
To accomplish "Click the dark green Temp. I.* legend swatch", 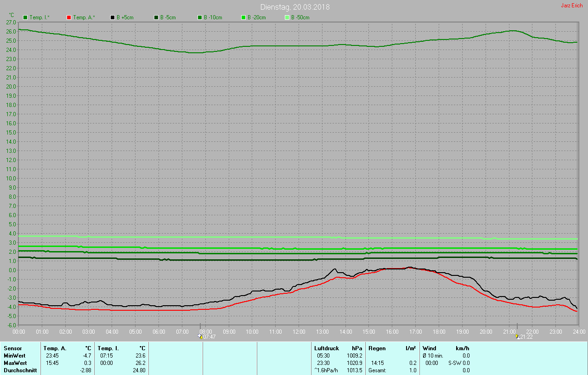I will 25,17.
